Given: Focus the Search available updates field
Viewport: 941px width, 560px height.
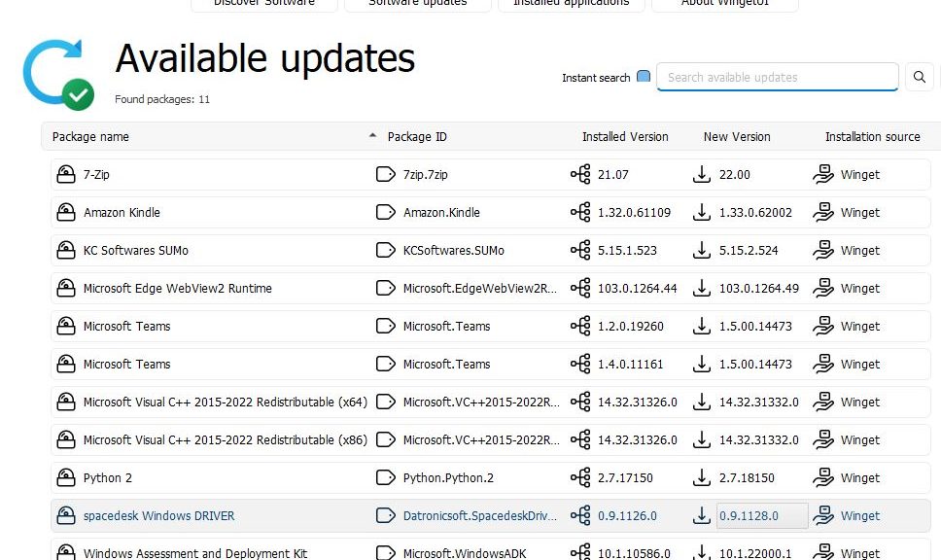Looking at the screenshot, I should [777, 77].
